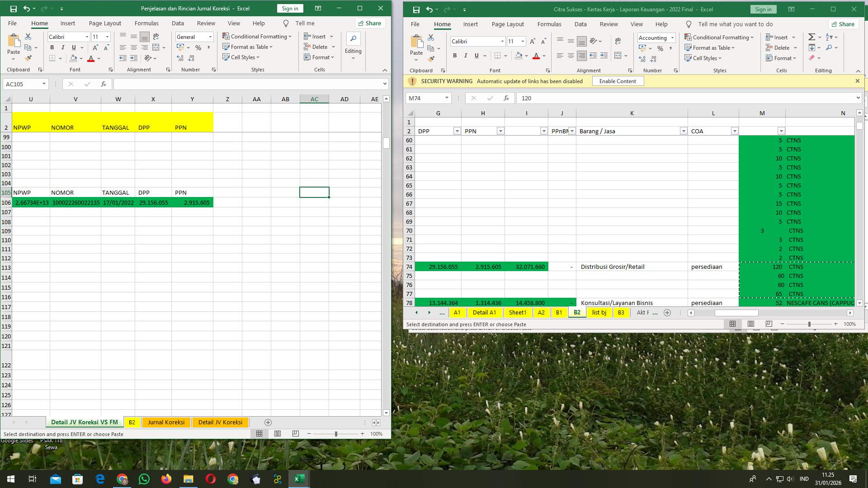Toggle Bold formatting
Viewport: 868px width, 488px height.
pyautogui.click(x=52, y=47)
